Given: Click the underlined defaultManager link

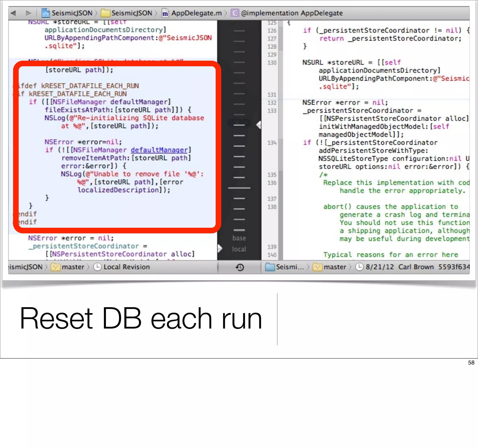Looking at the screenshot, I should 159,150.
